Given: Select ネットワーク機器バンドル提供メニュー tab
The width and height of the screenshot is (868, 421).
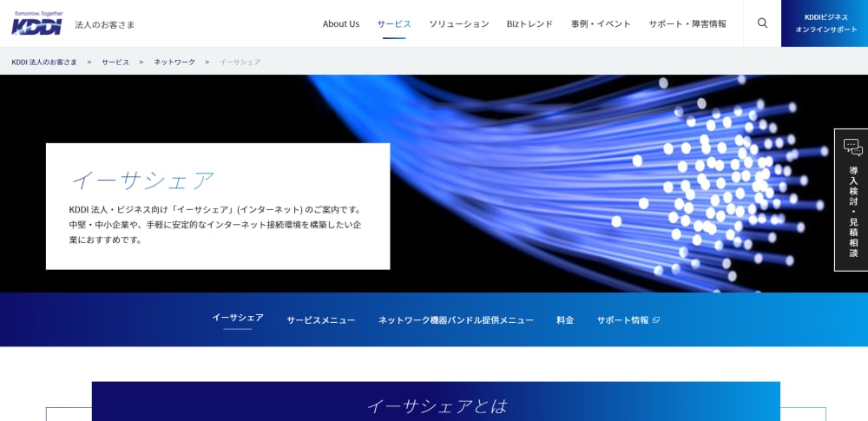Looking at the screenshot, I should click(457, 320).
